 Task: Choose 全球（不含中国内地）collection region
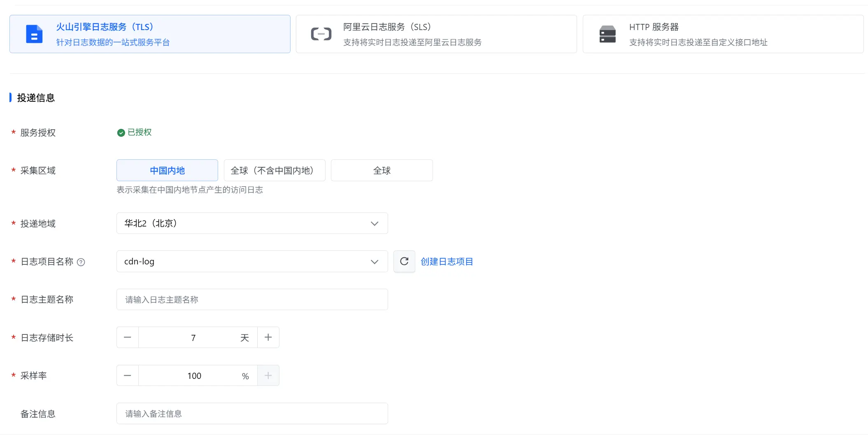click(275, 170)
